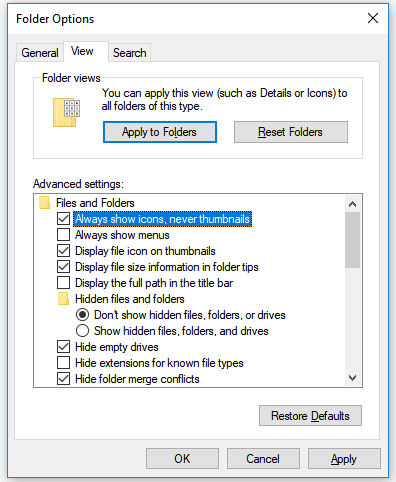Click the Advanced settings: label
Image resolution: width=396 pixels, height=482 pixels.
[x=78, y=184]
